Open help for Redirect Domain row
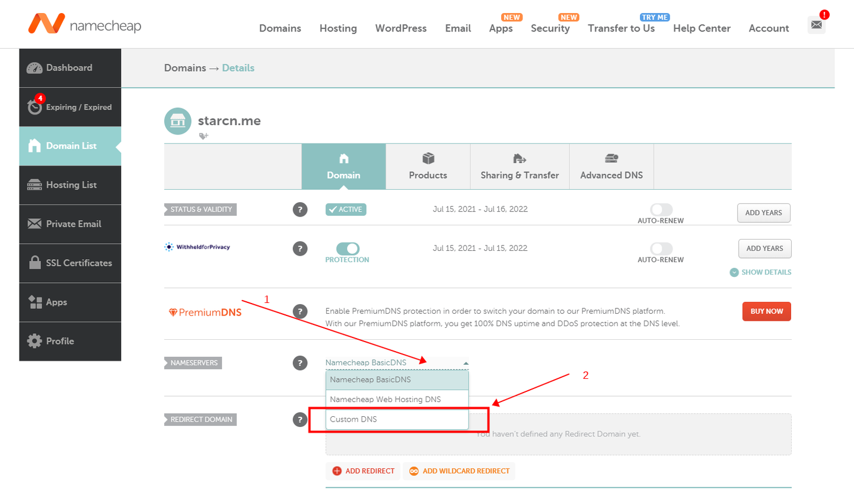Image resolution: width=854 pixels, height=504 pixels. [x=300, y=420]
